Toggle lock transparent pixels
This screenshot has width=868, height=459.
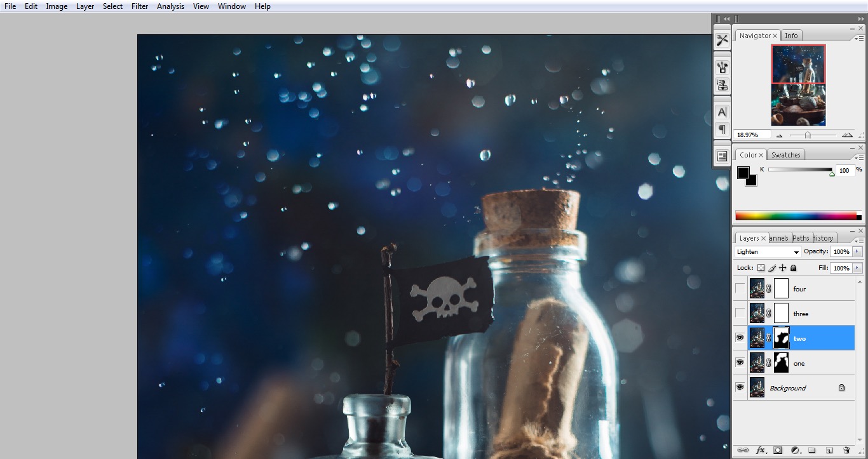click(x=761, y=268)
